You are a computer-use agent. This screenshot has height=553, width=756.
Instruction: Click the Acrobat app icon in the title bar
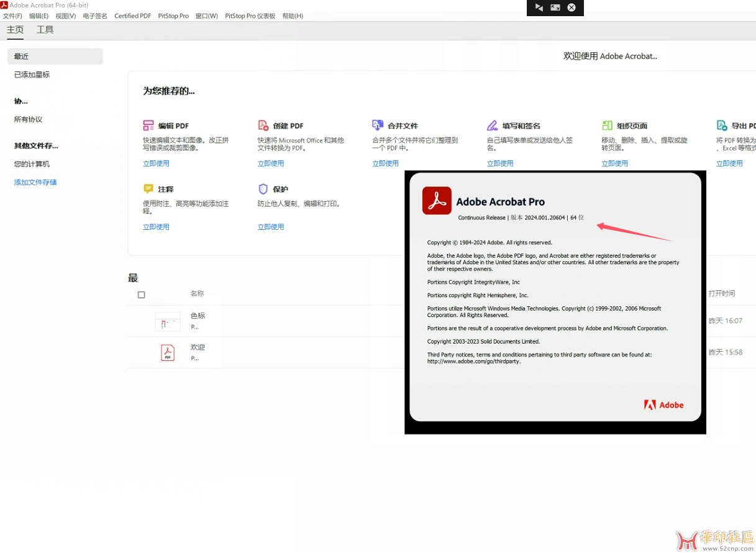(x=4, y=5)
